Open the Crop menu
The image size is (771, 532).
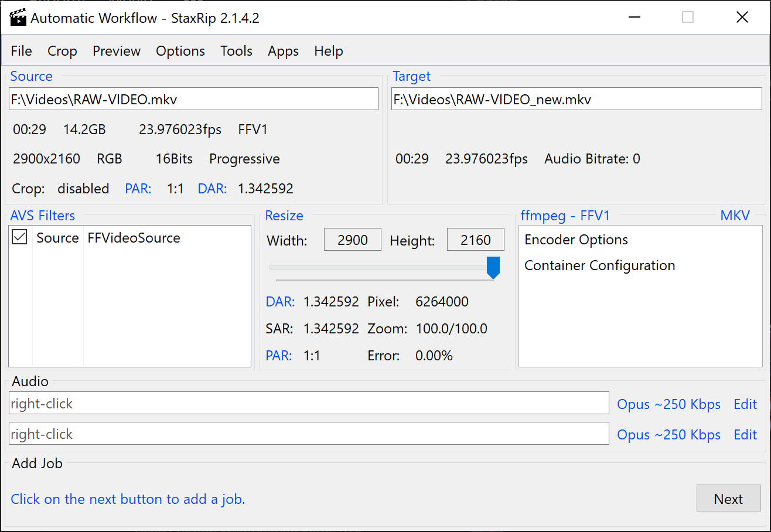pyautogui.click(x=62, y=51)
